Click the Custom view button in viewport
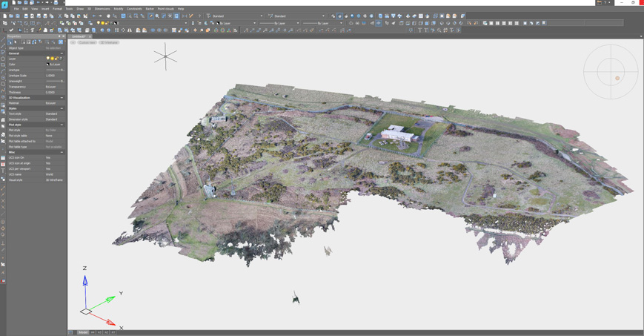This screenshot has width=644, height=336. [x=87, y=42]
